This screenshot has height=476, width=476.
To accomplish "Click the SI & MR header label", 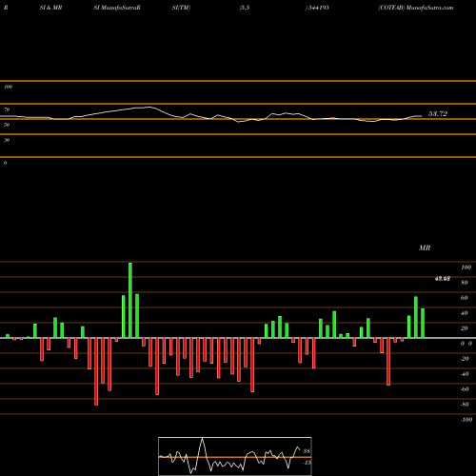I will [50, 8].
